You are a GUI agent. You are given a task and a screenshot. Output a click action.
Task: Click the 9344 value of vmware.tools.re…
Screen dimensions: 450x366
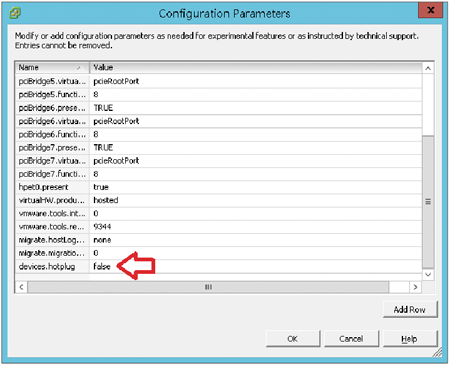(102, 227)
